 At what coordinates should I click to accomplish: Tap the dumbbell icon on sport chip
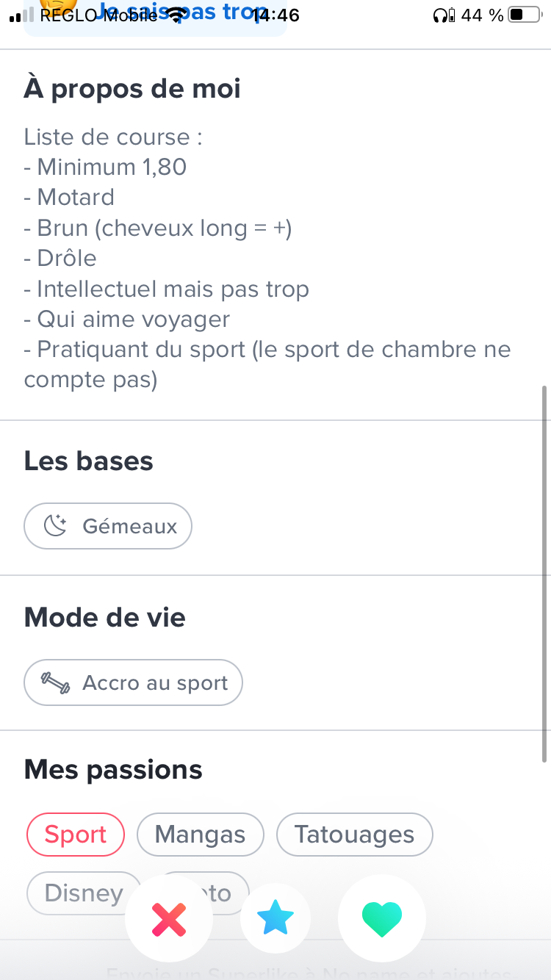tap(55, 683)
